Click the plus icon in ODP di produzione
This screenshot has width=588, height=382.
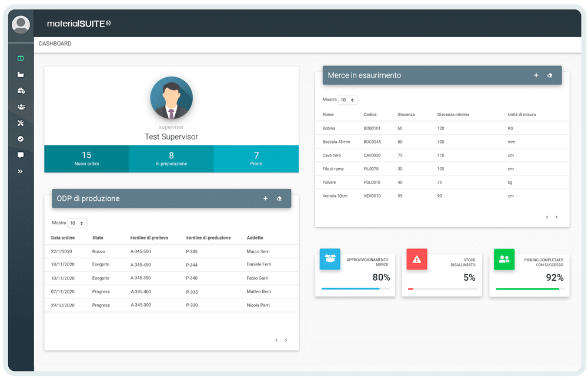(265, 199)
